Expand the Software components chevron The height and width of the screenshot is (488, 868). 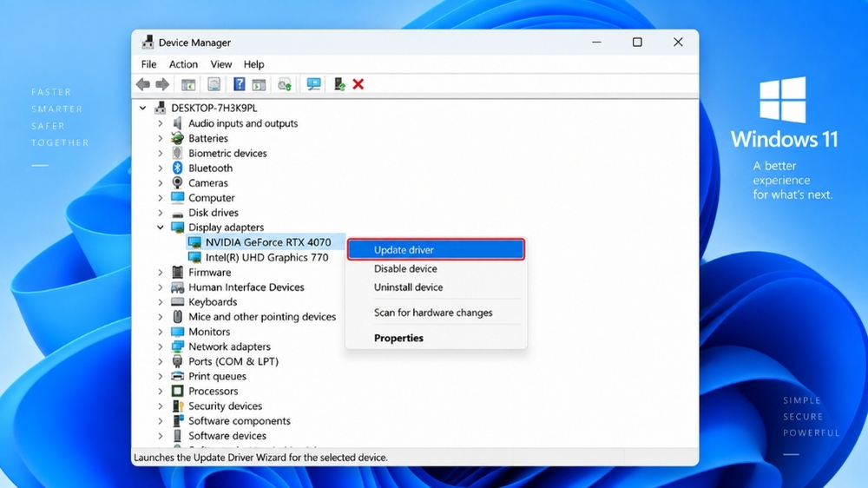click(x=160, y=421)
